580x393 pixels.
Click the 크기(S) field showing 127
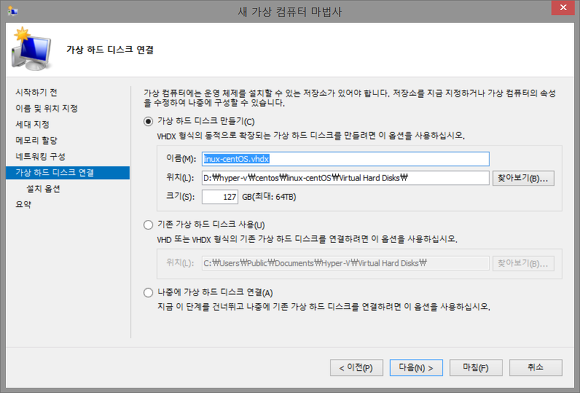click(x=220, y=197)
